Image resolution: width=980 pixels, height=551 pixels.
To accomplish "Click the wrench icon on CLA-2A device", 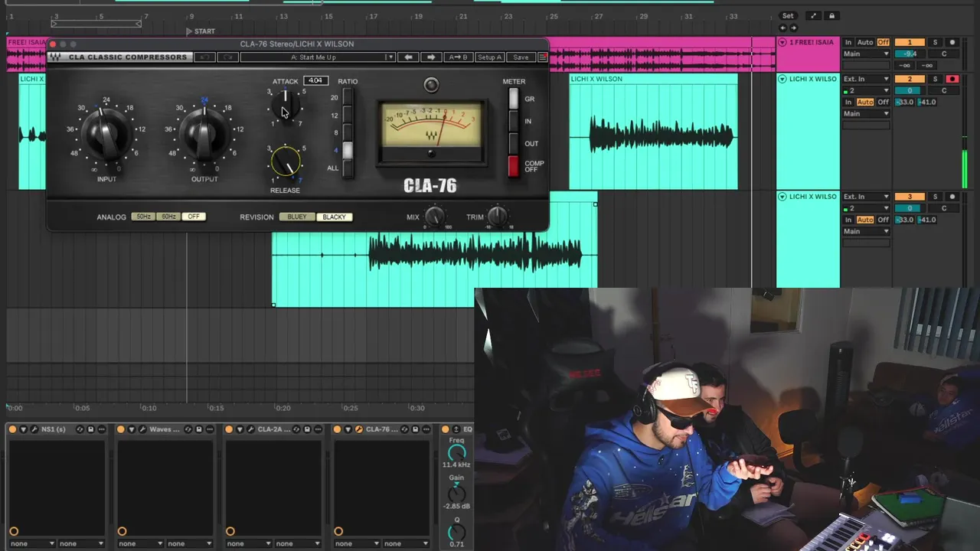I will coord(250,429).
